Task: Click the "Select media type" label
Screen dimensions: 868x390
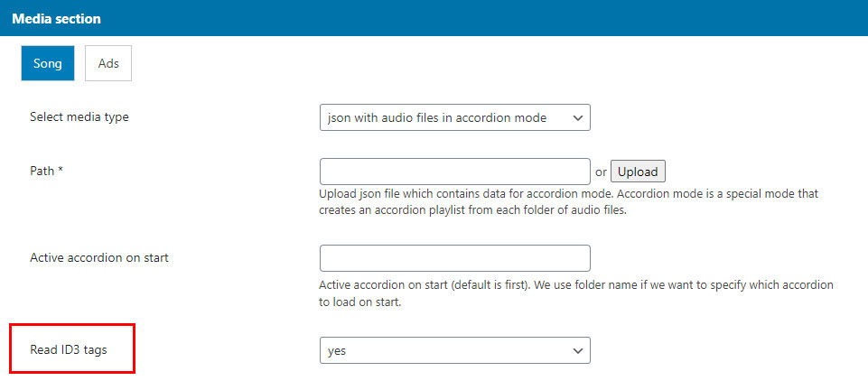Action: (x=79, y=116)
